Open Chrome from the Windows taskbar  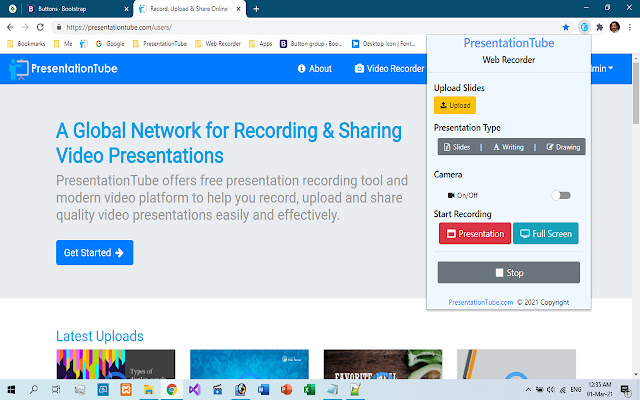171,390
